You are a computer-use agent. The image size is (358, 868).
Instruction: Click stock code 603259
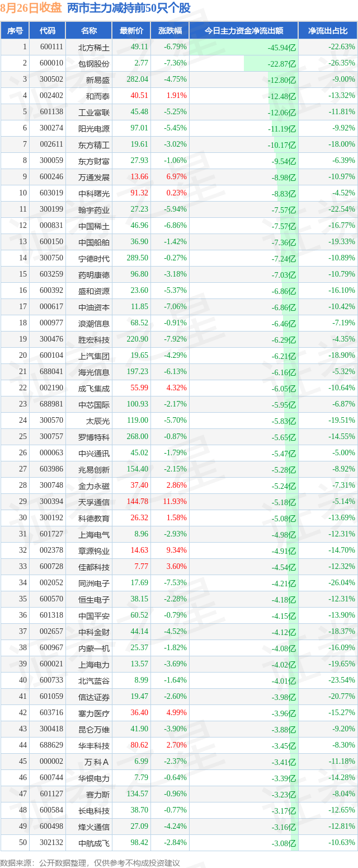click(x=51, y=274)
